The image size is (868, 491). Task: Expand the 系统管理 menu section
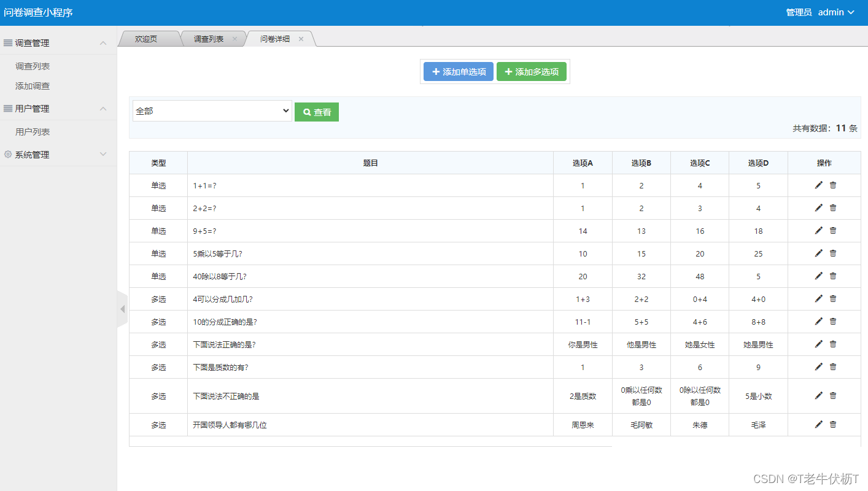click(x=58, y=155)
